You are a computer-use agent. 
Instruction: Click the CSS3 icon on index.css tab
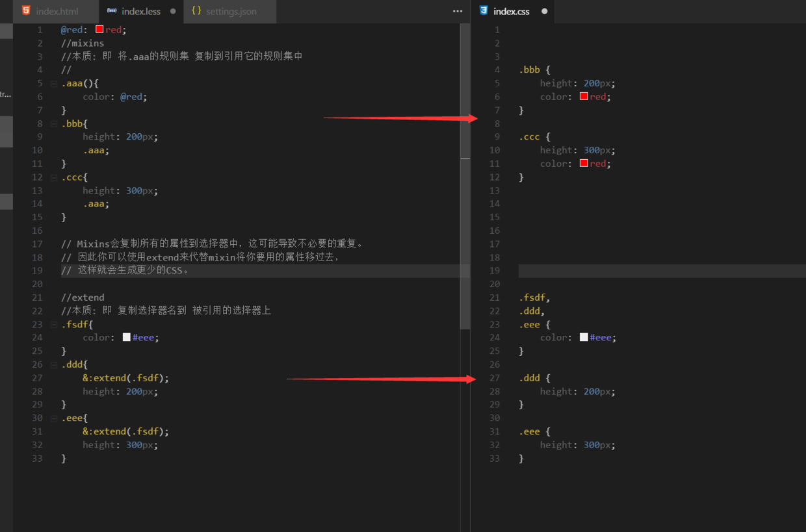[483, 10]
